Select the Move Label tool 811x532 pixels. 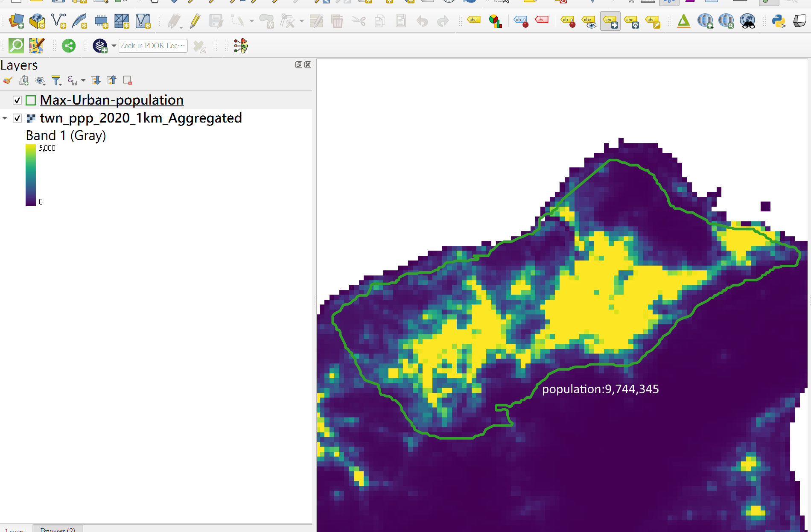[x=610, y=21]
